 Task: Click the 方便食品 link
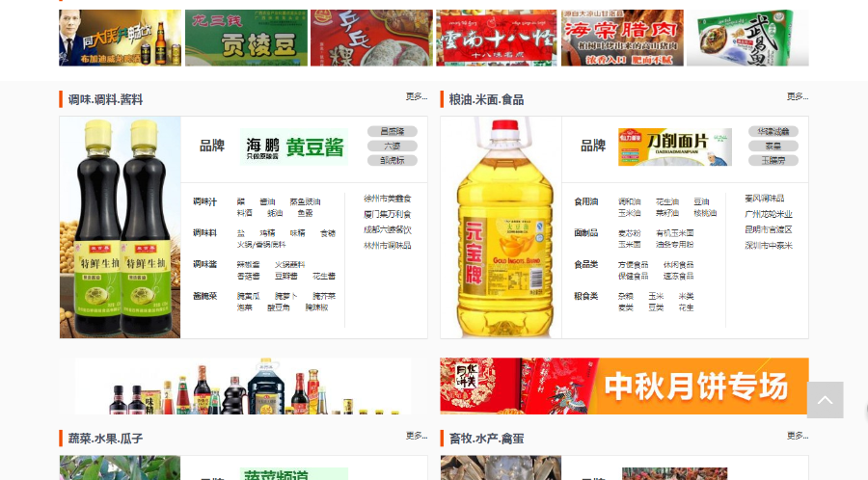point(633,265)
